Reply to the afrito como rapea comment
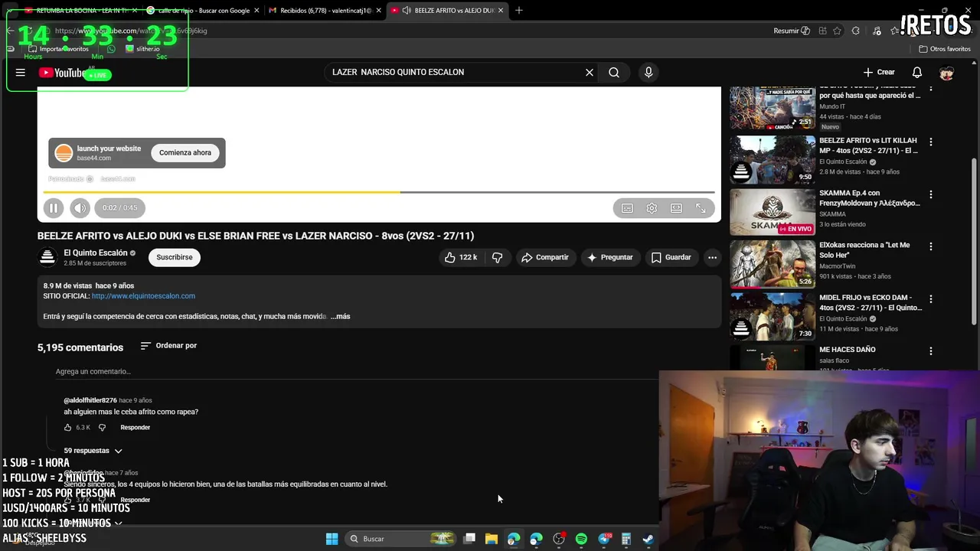980x551 pixels. pyautogui.click(x=135, y=427)
